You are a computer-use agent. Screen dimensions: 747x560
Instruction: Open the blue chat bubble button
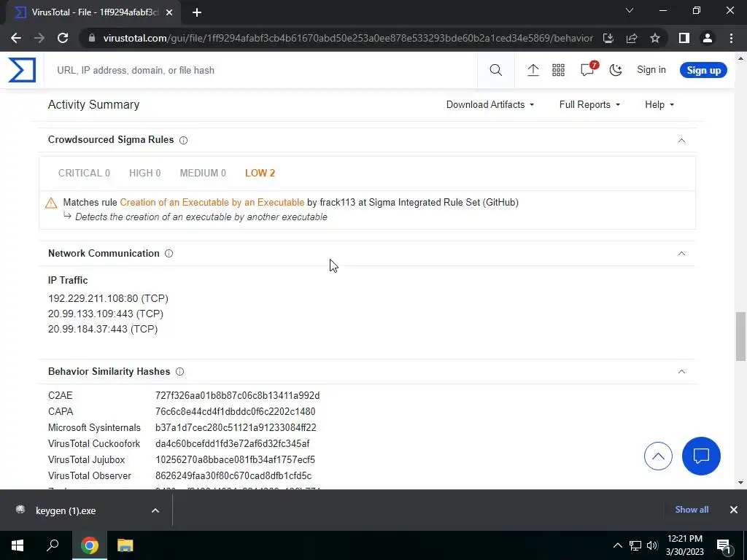coord(701,456)
